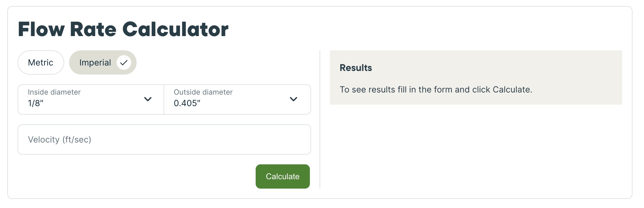
Task: Click the Inside diameter chevron icon
Action: pyautogui.click(x=148, y=99)
